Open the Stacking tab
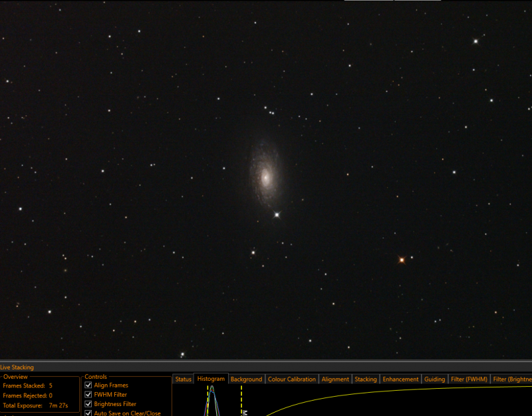Viewport: 532px width, 416px height. tap(365, 379)
